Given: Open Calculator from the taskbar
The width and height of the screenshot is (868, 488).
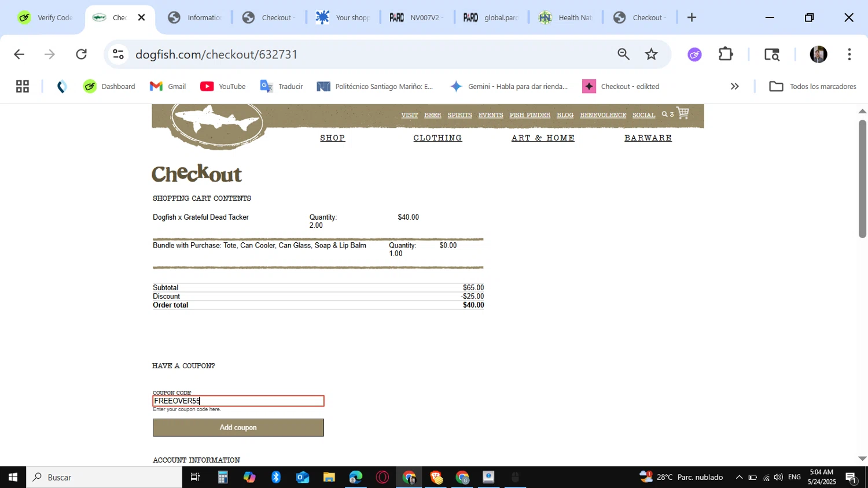Looking at the screenshot, I should (223, 477).
